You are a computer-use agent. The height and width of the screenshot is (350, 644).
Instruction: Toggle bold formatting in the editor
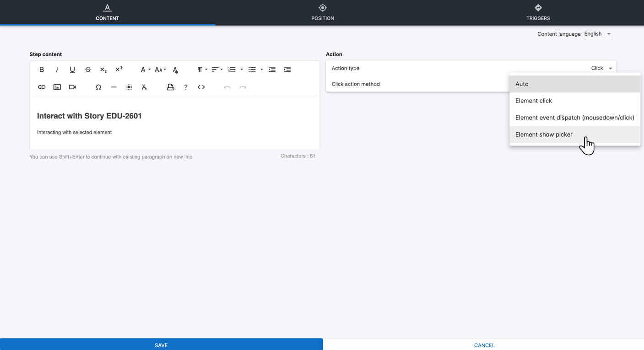pos(42,70)
